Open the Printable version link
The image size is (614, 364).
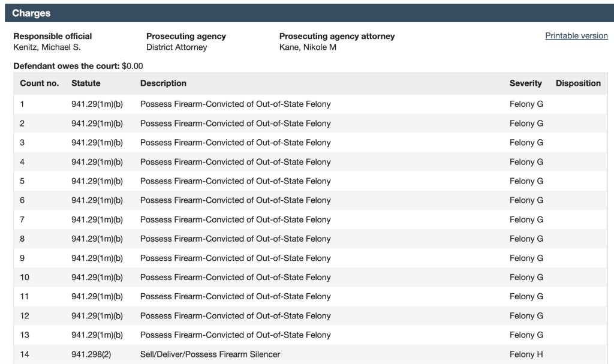pyautogui.click(x=576, y=36)
